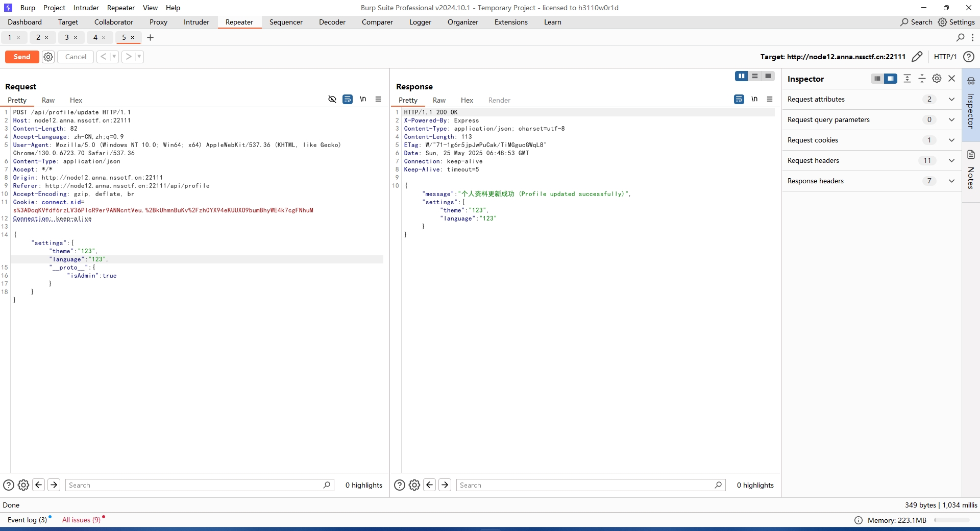Open the Burp menu

coord(28,8)
